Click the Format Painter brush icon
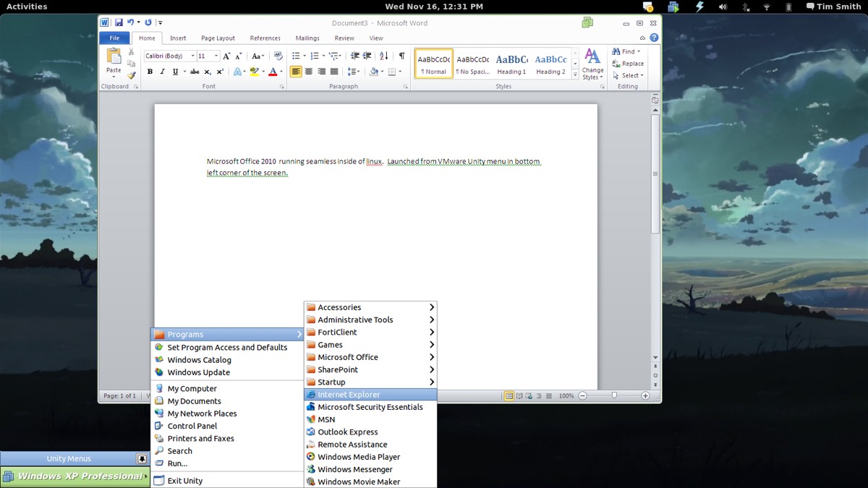 pos(132,75)
